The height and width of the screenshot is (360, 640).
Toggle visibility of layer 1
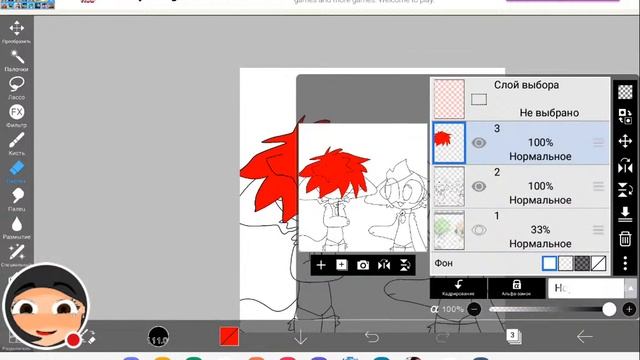(479, 230)
